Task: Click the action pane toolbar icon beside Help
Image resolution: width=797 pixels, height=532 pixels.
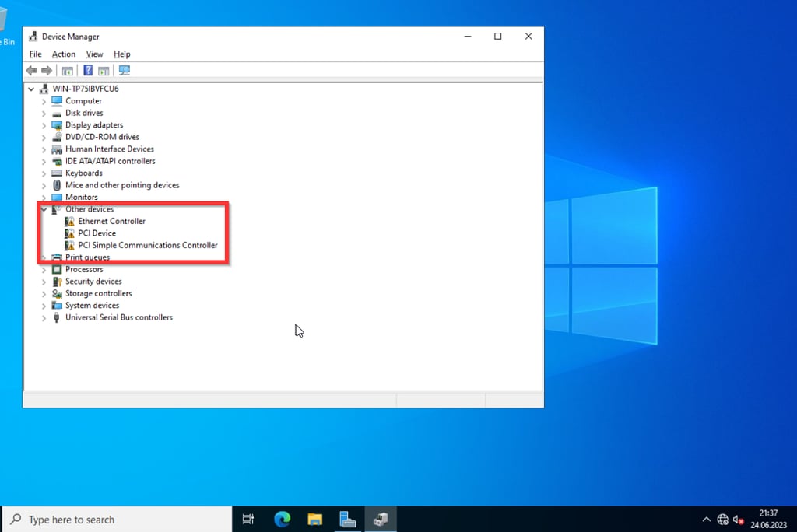Action: [104, 71]
